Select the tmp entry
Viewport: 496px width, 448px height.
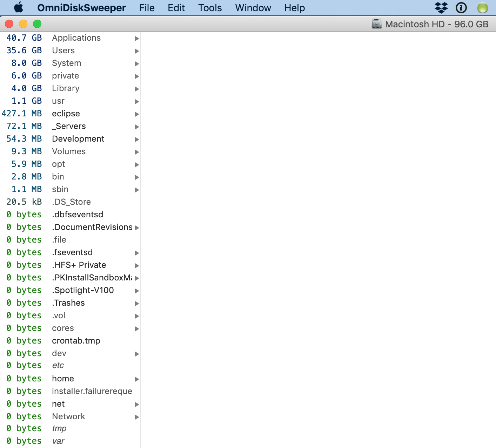[x=59, y=428]
